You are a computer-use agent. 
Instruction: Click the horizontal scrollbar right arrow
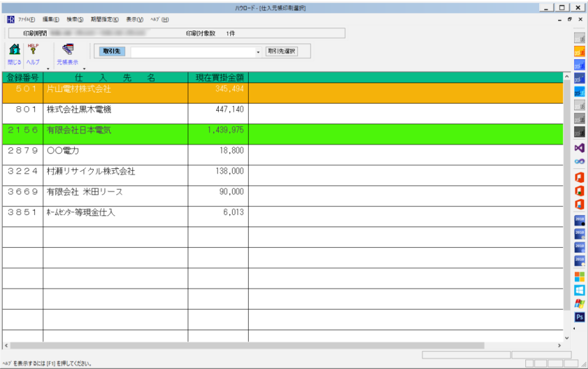560,345
